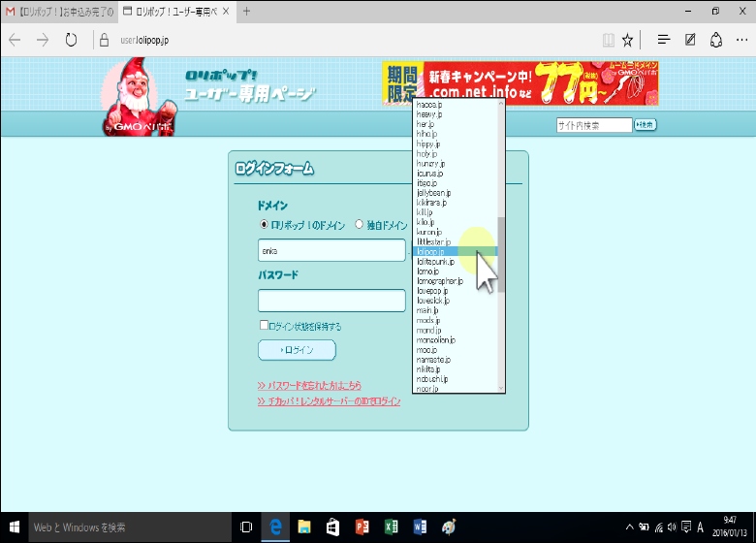Click the ログイン button
This screenshot has height=543, width=756.
point(297,350)
